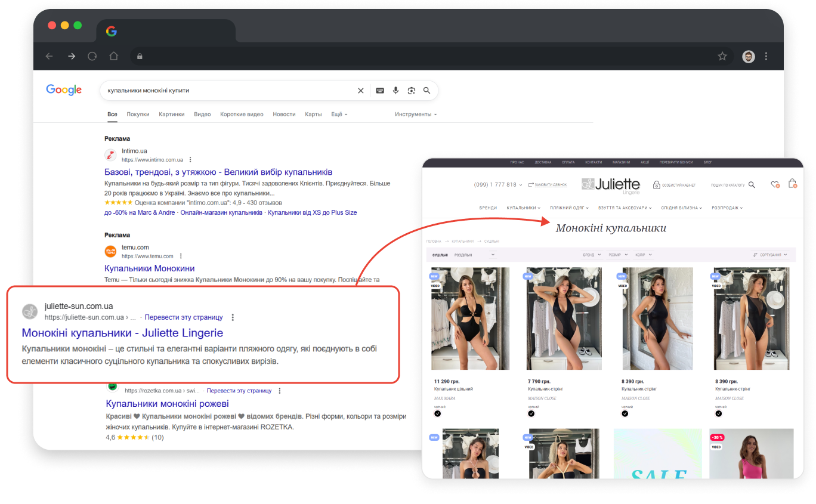Open the -30 % pink swimsuit thumbnail
816x504 pixels.
point(752,454)
